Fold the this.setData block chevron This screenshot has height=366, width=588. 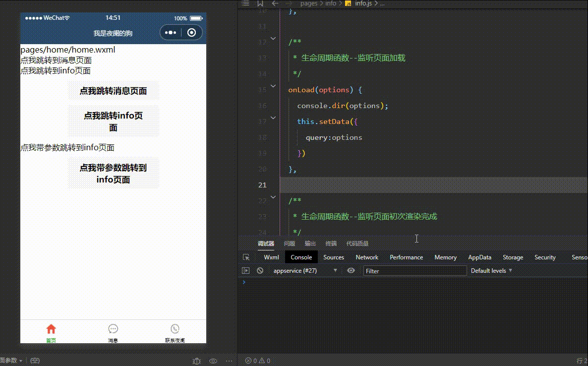coord(273,118)
